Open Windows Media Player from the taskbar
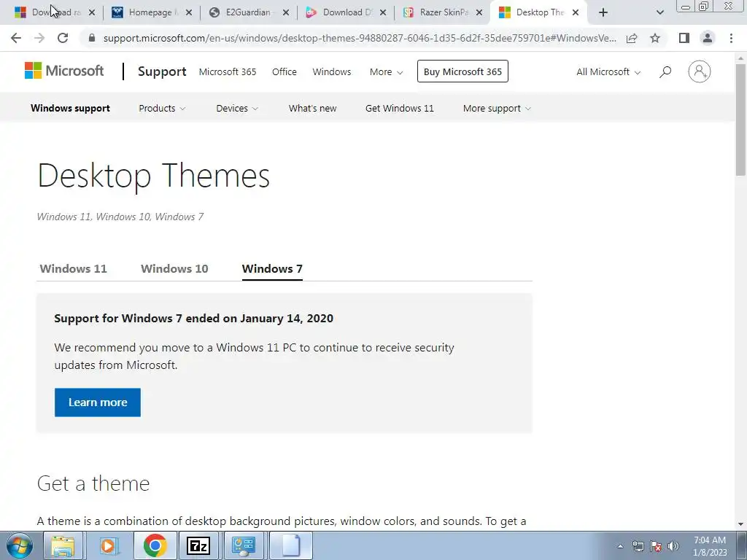747x560 pixels. coord(109,545)
